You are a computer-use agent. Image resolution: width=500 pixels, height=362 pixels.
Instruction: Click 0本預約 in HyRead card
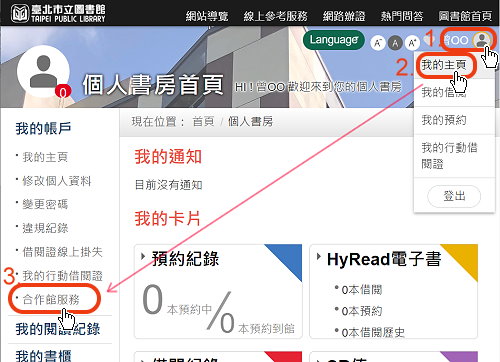click(361, 311)
